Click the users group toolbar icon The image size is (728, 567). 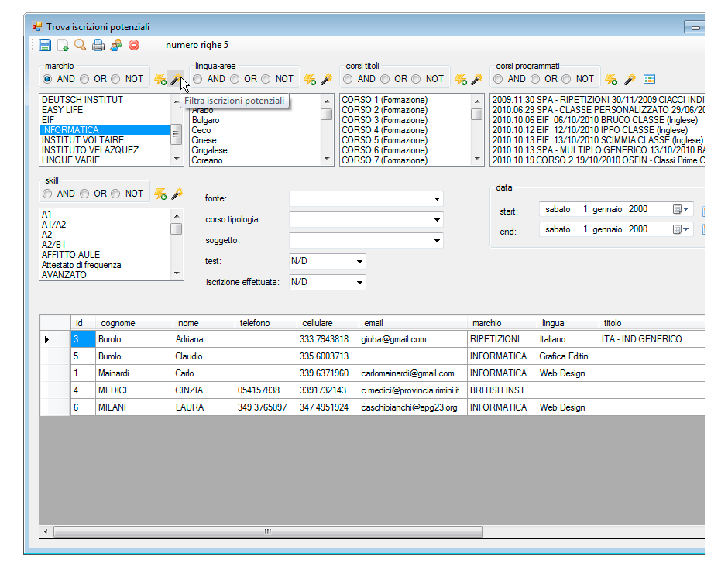click(116, 45)
